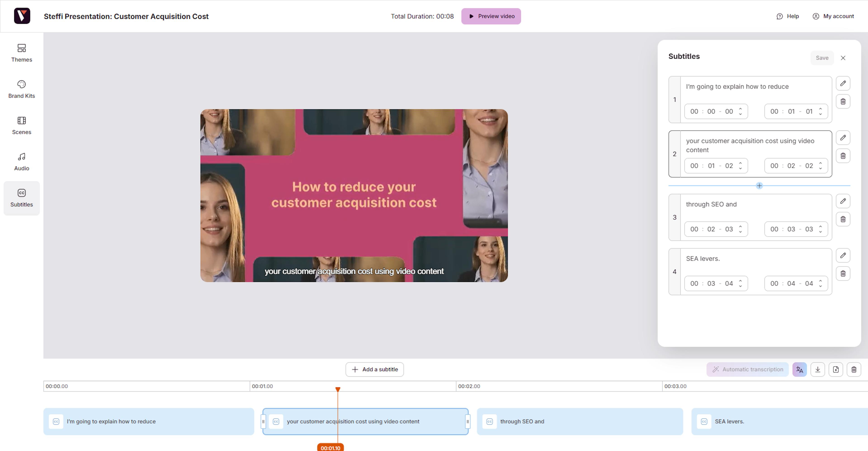Open the My account menu

[x=833, y=16]
